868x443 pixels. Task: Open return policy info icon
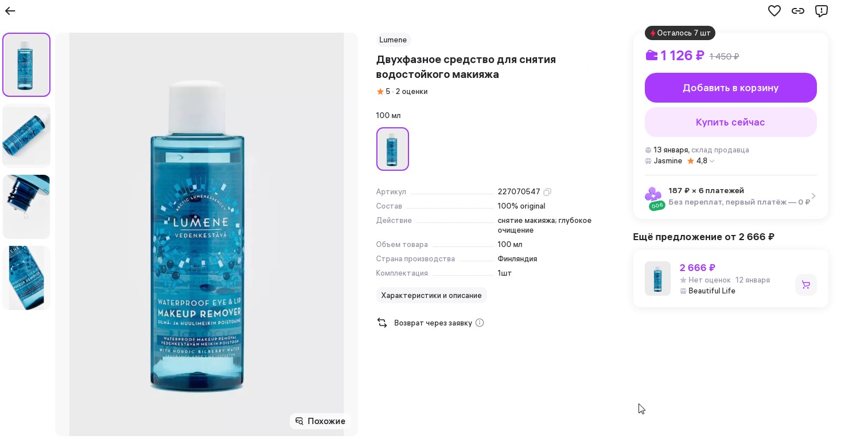click(480, 323)
